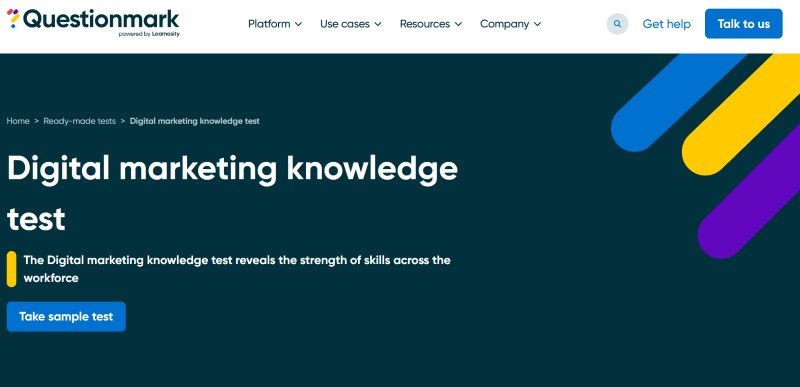Open the Use cases menu
The width and height of the screenshot is (800, 387).
click(x=351, y=24)
